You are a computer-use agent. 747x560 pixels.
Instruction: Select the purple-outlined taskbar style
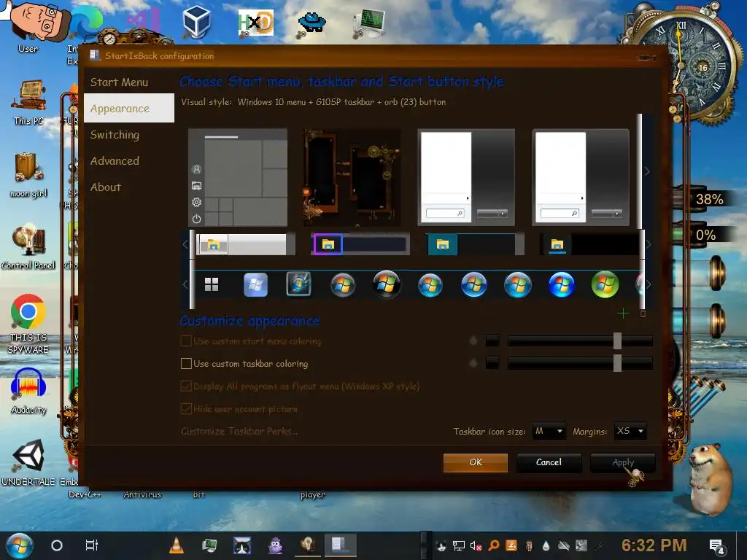pyautogui.click(x=360, y=244)
